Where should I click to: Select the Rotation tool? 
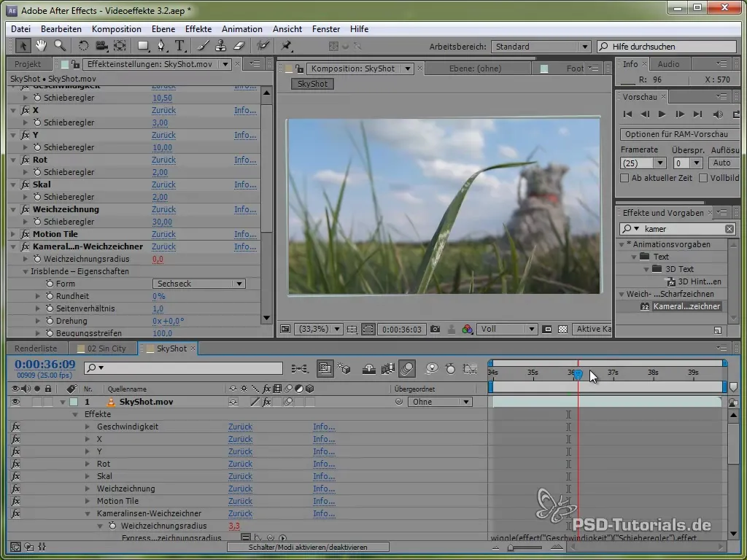(83, 46)
